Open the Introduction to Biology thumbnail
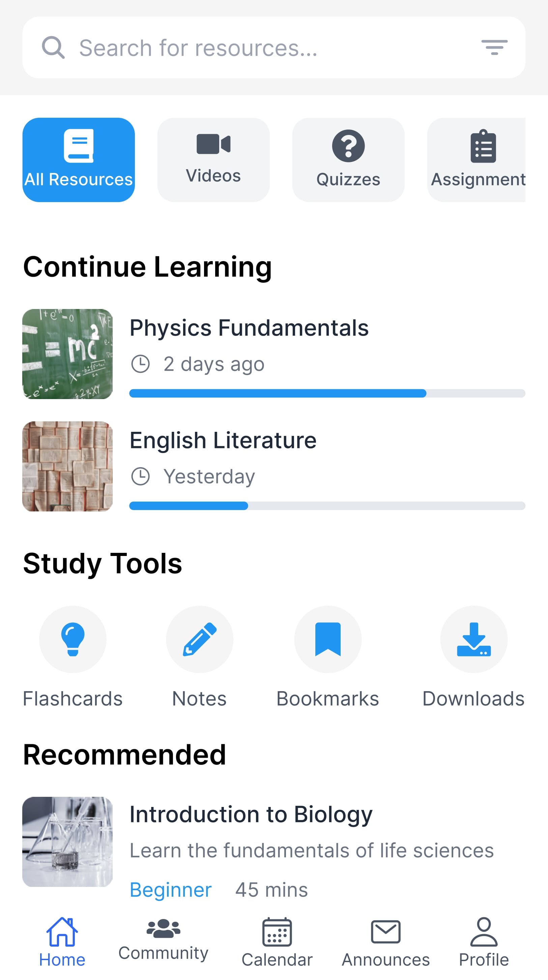The image size is (548, 980). 67,842
